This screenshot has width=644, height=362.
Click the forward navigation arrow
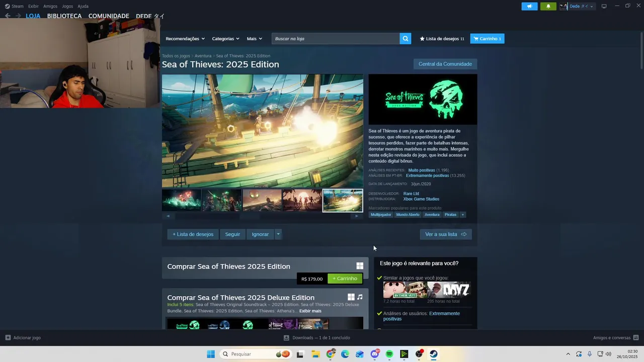pos(18,16)
